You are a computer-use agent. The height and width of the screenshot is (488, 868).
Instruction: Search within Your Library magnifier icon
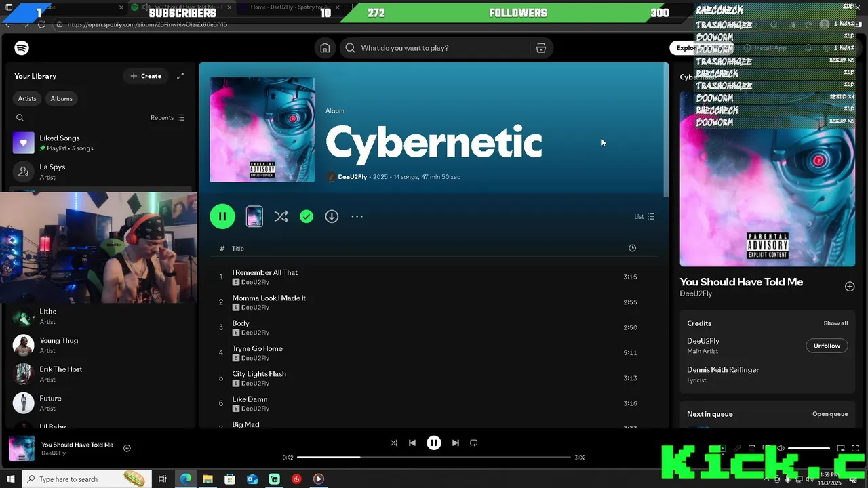click(20, 117)
